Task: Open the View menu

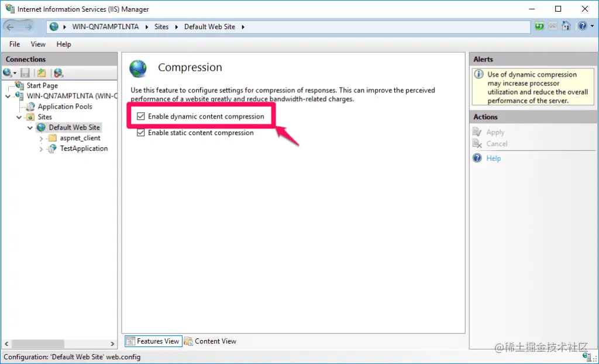Action: pyautogui.click(x=38, y=44)
